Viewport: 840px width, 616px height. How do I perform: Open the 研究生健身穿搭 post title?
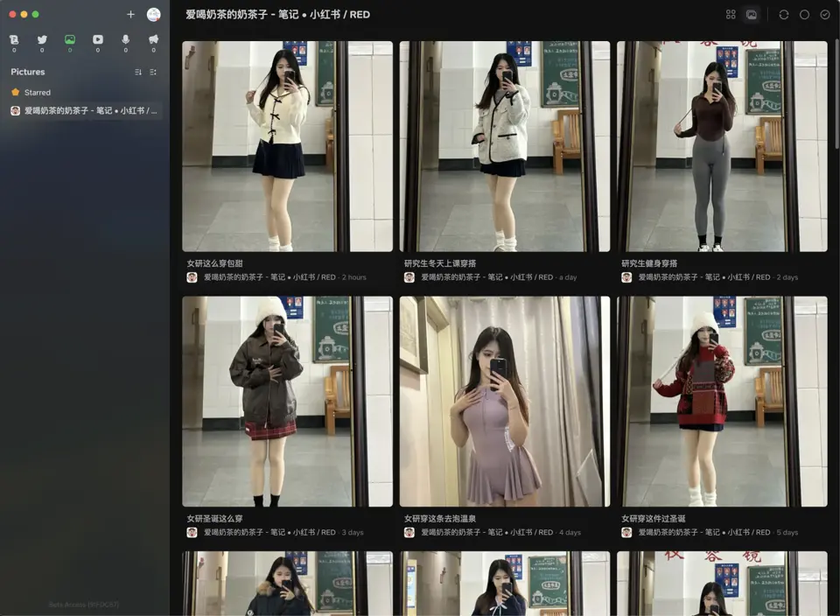(x=649, y=263)
